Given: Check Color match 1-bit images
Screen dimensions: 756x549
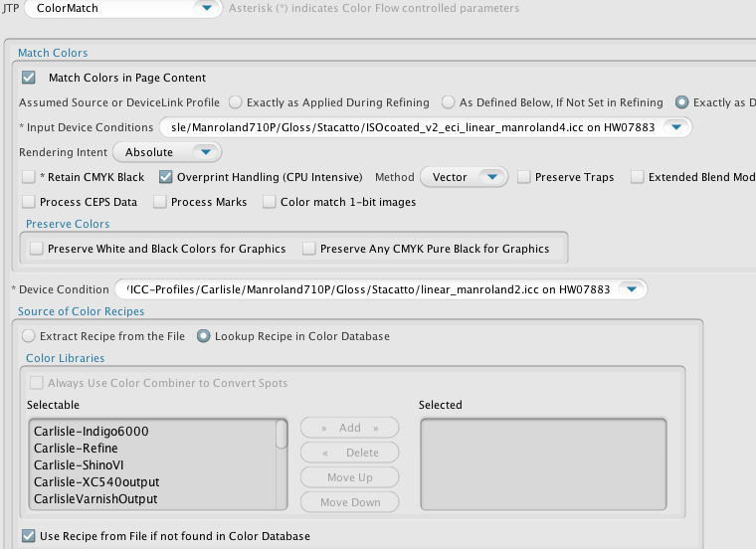Looking at the screenshot, I should [x=270, y=202].
